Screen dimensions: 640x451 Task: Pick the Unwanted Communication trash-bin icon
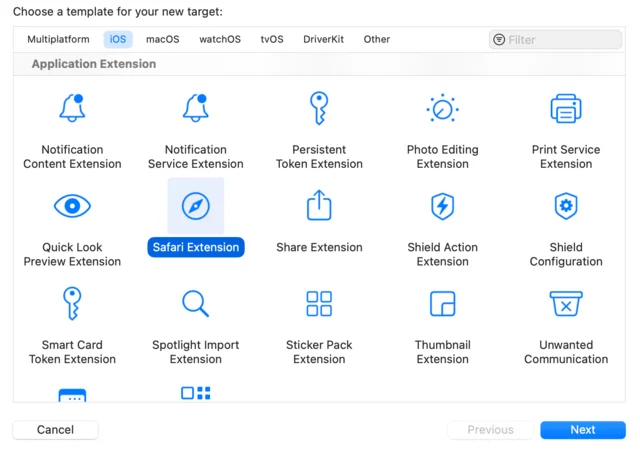tap(566, 304)
